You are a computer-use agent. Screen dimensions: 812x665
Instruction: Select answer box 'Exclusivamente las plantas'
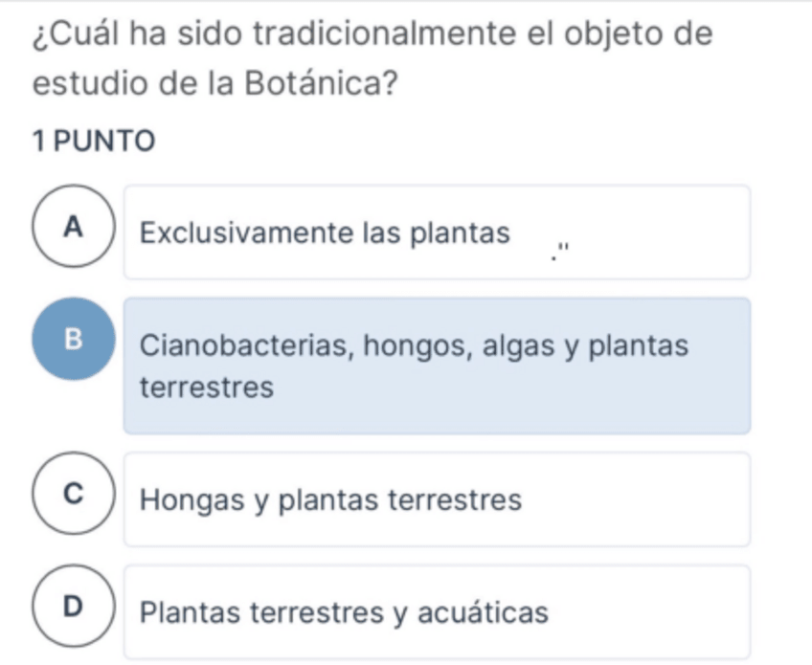point(437,233)
